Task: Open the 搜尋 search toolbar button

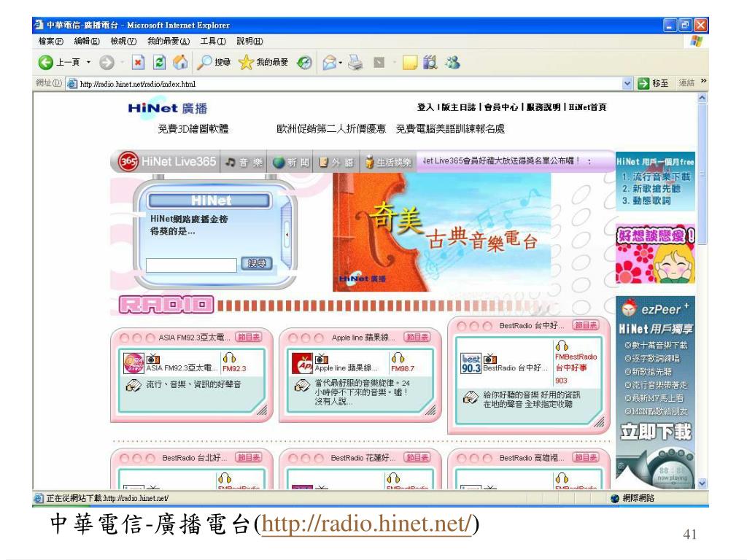Action: 214,63
